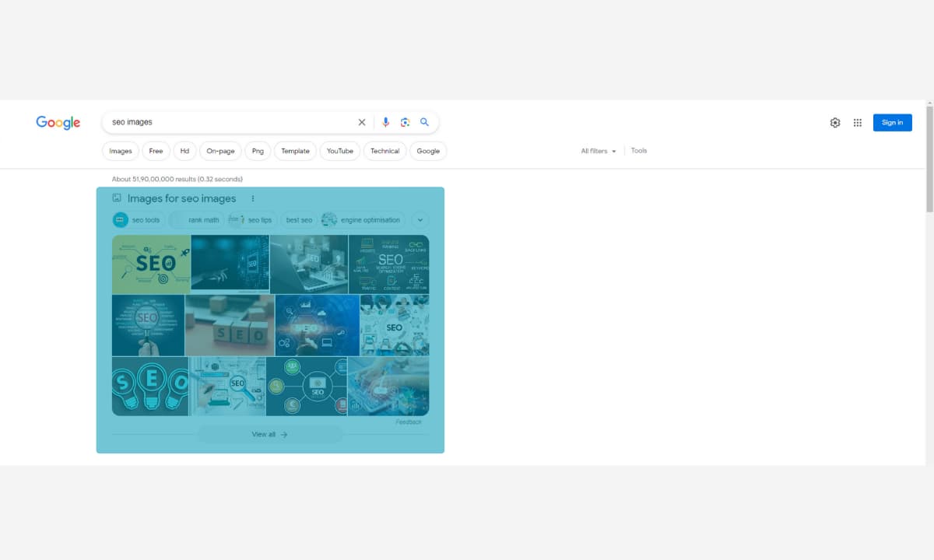Start voice search with microphone icon
The height and width of the screenshot is (560, 934).
(x=385, y=122)
